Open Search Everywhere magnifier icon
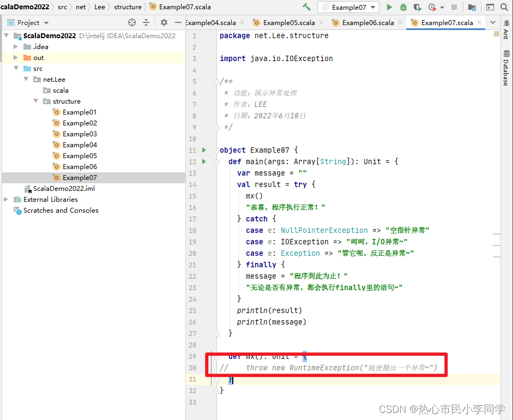The height and width of the screenshot is (420, 513). (x=504, y=7)
